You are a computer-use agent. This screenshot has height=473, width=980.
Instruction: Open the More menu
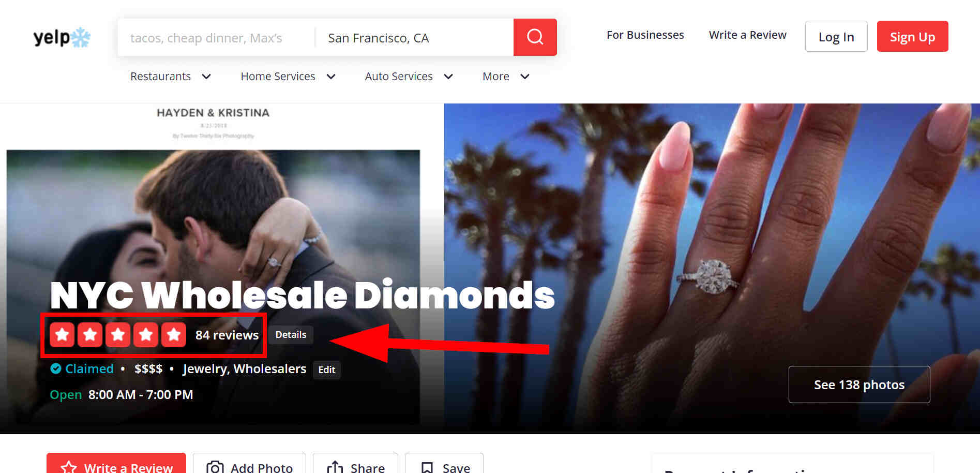tap(506, 77)
